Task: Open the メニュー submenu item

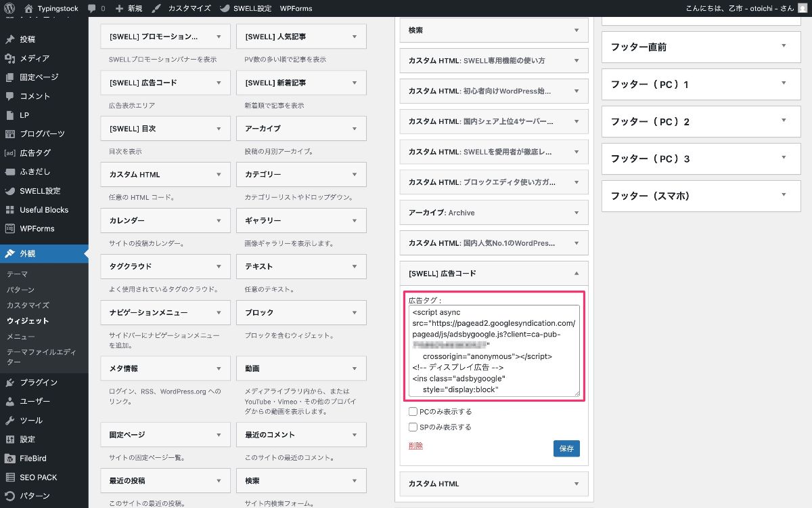Action: 21,337
